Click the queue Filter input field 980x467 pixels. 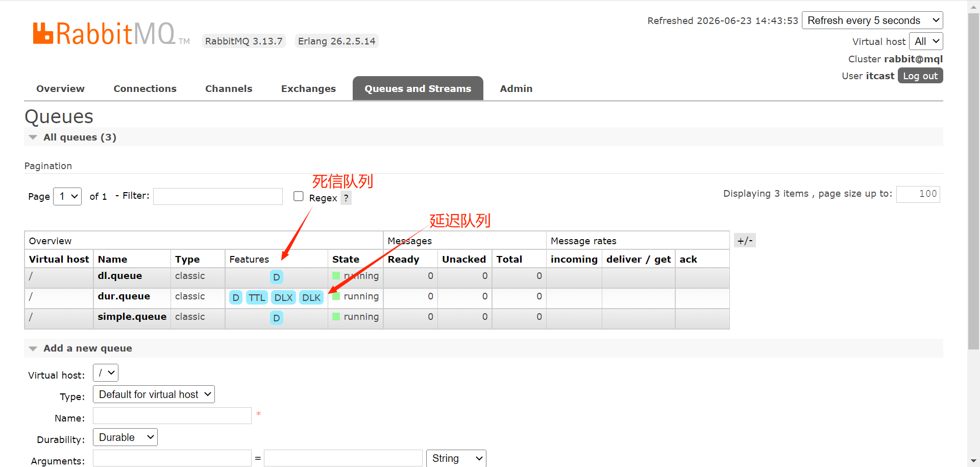pyautogui.click(x=218, y=196)
